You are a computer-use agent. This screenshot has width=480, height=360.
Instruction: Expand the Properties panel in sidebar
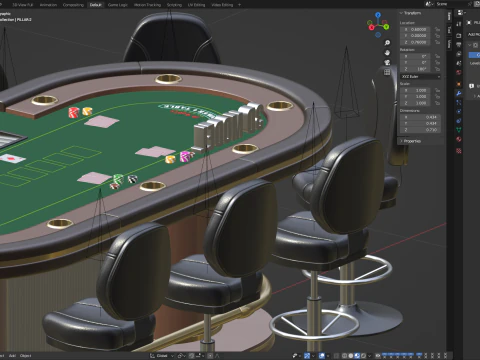411,141
